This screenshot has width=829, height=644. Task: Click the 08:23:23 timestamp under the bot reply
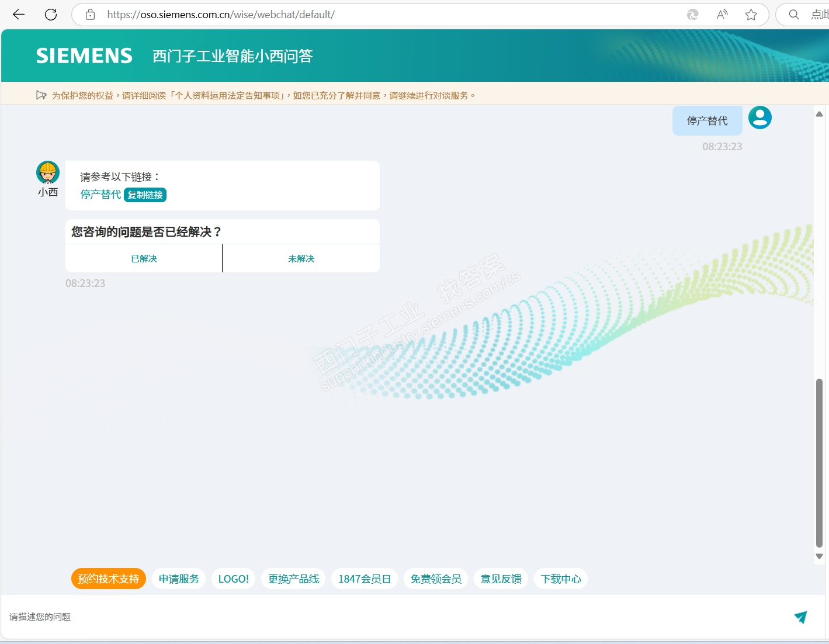tap(85, 283)
